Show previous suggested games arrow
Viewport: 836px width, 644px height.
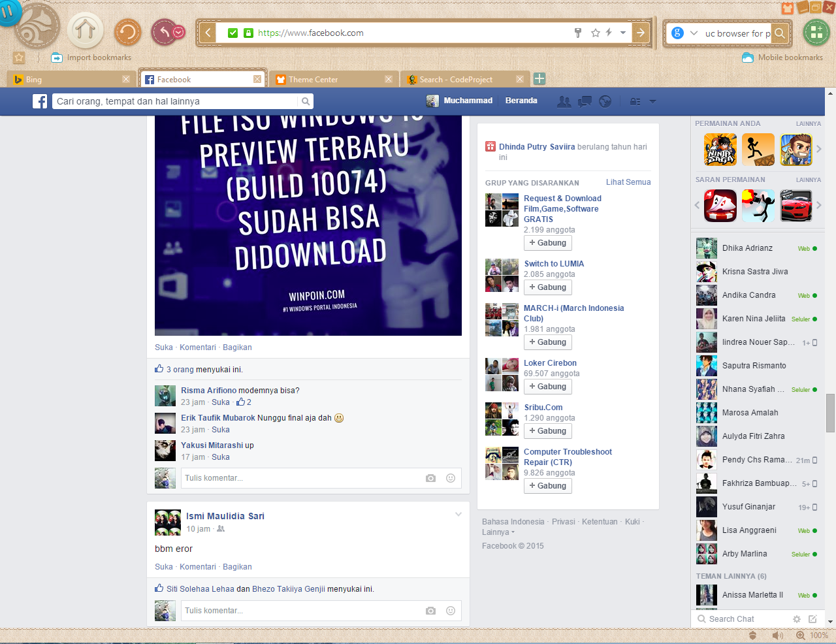click(x=697, y=205)
